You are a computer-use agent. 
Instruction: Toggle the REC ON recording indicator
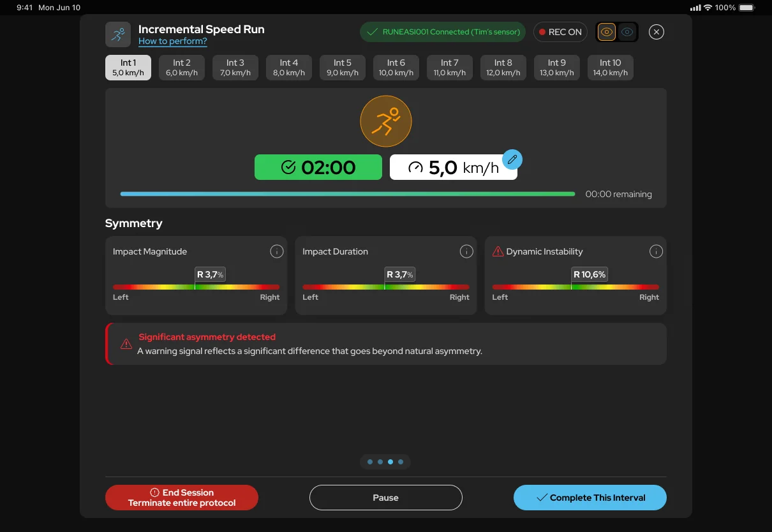click(560, 32)
